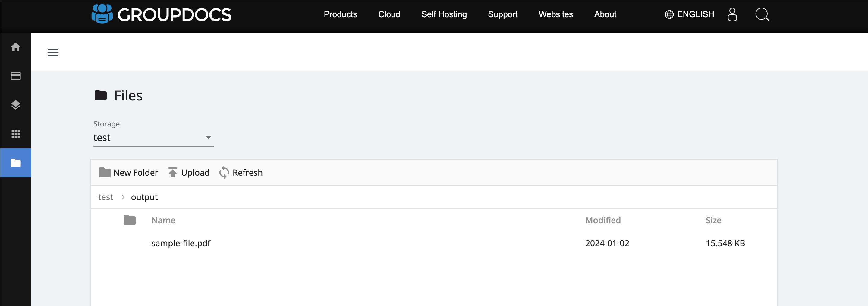Select the sample-file.pdf row

pyautogui.click(x=181, y=243)
